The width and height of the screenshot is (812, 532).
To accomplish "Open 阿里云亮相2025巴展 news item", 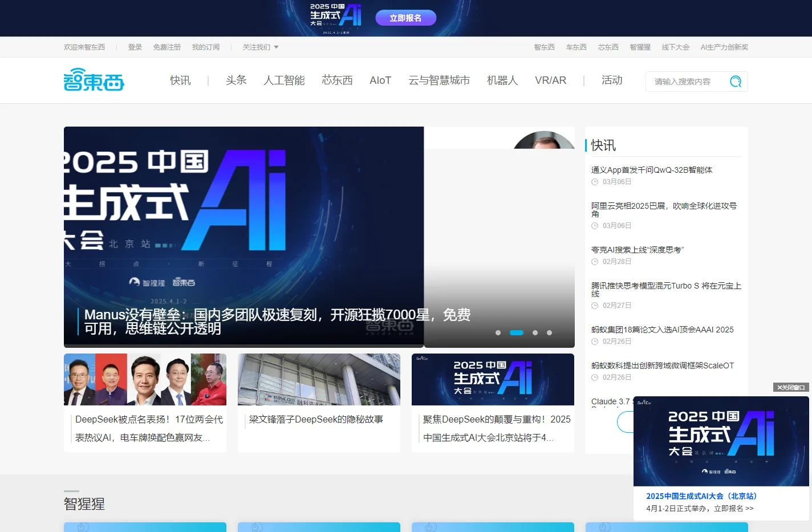I will tap(664, 210).
